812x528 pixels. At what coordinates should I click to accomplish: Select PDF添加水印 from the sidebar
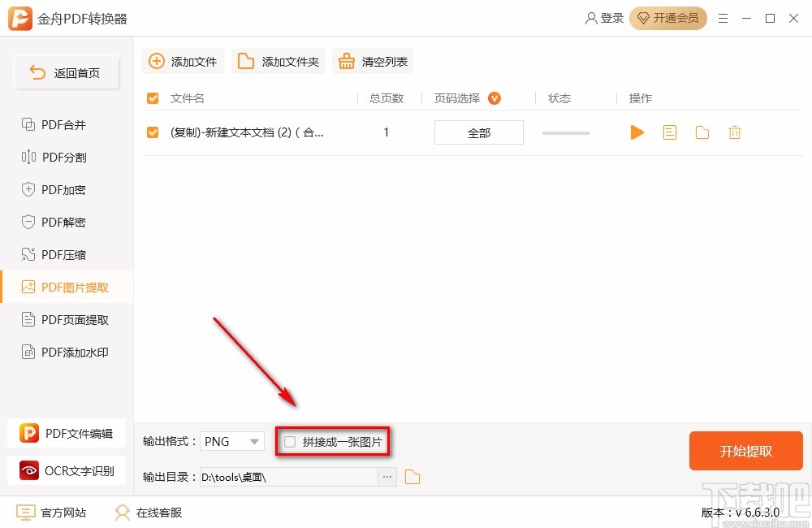pyautogui.click(x=65, y=352)
